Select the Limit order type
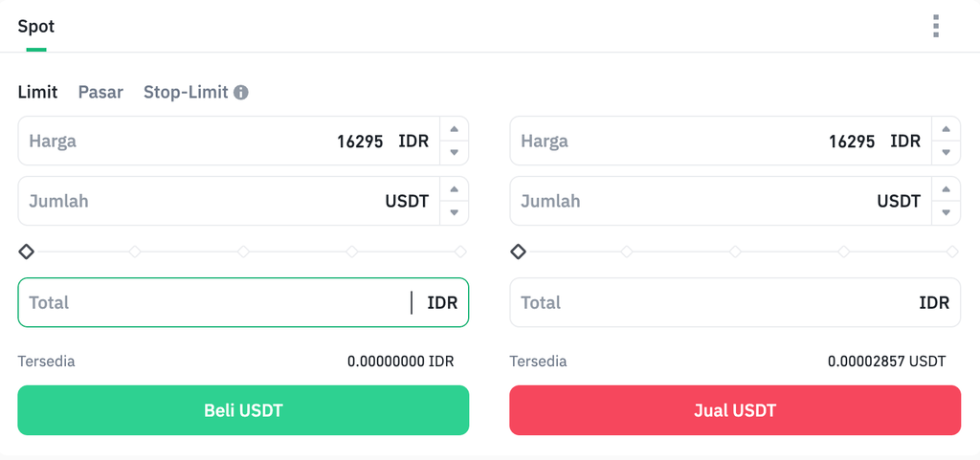 coord(38,92)
